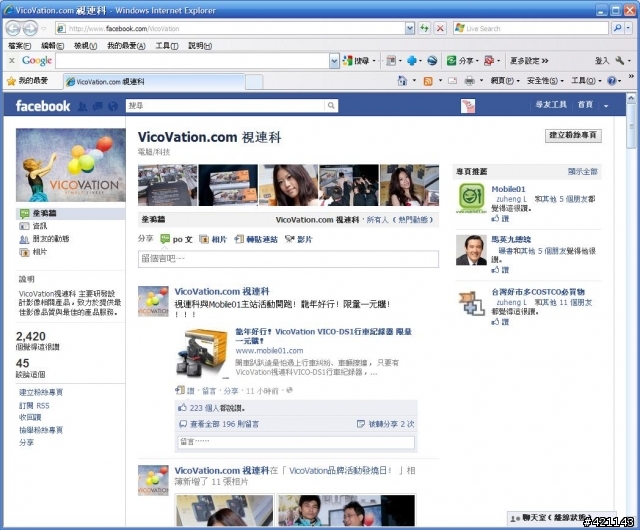The width and height of the screenshot is (640, 530).
Task: Click the 建立粉絲專頁 button at top right
Action: (573, 136)
